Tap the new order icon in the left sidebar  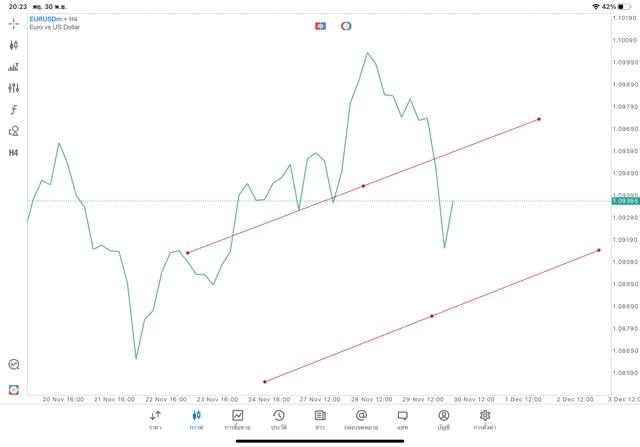point(13,389)
